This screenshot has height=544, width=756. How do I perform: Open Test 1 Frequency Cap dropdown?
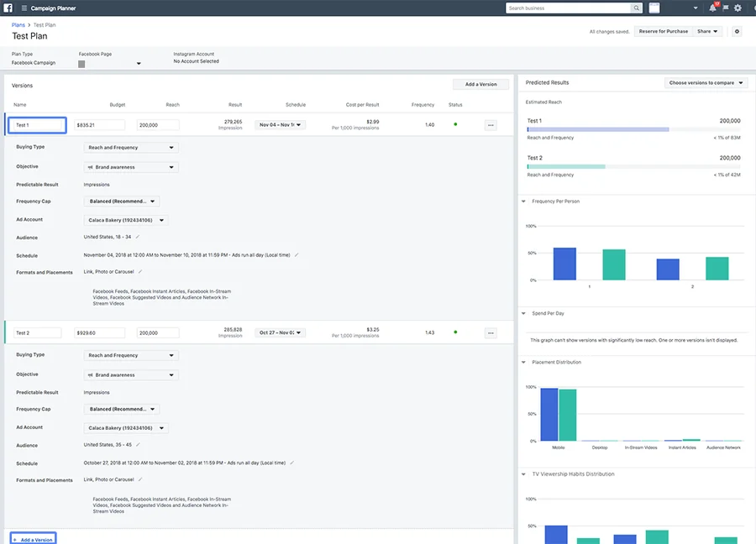coord(122,201)
